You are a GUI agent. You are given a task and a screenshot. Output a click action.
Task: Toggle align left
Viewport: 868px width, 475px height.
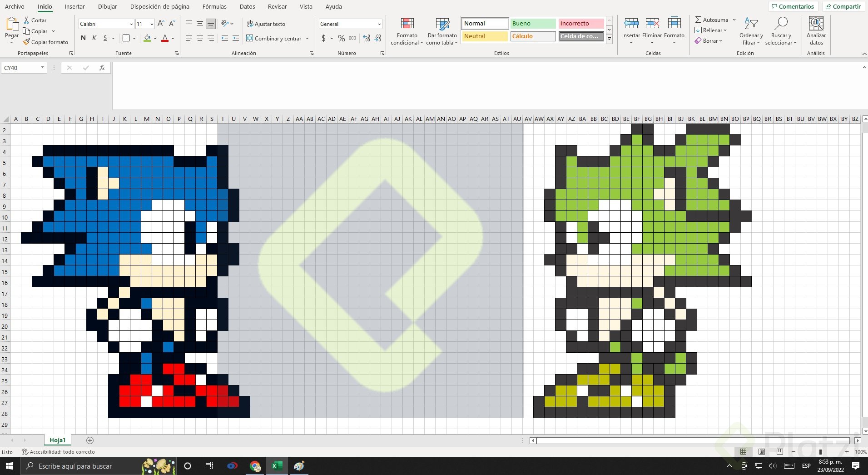[189, 38]
